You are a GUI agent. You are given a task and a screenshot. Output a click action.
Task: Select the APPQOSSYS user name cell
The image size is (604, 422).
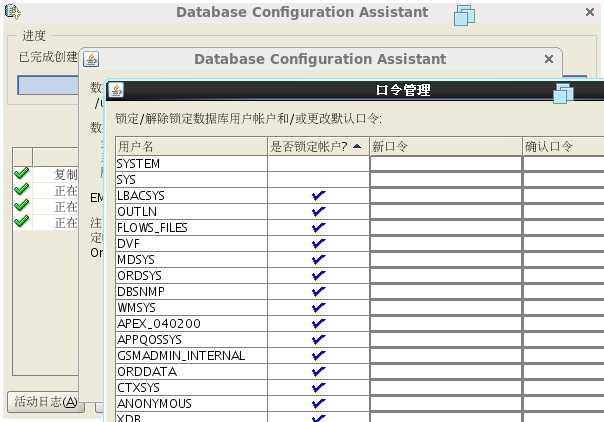click(191, 339)
